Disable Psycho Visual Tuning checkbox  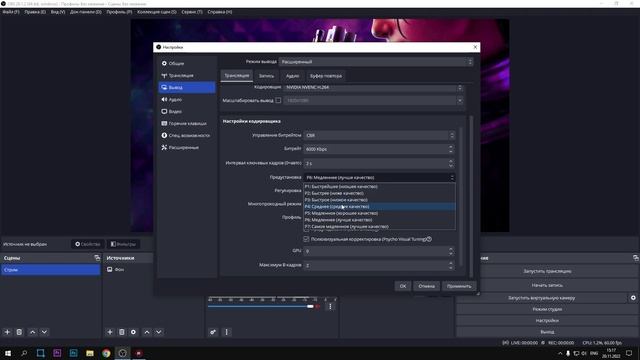(306, 239)
